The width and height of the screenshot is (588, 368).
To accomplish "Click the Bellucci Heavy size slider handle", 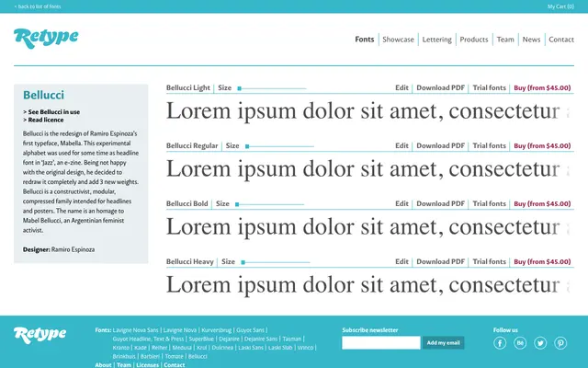I will coord(243,262).
